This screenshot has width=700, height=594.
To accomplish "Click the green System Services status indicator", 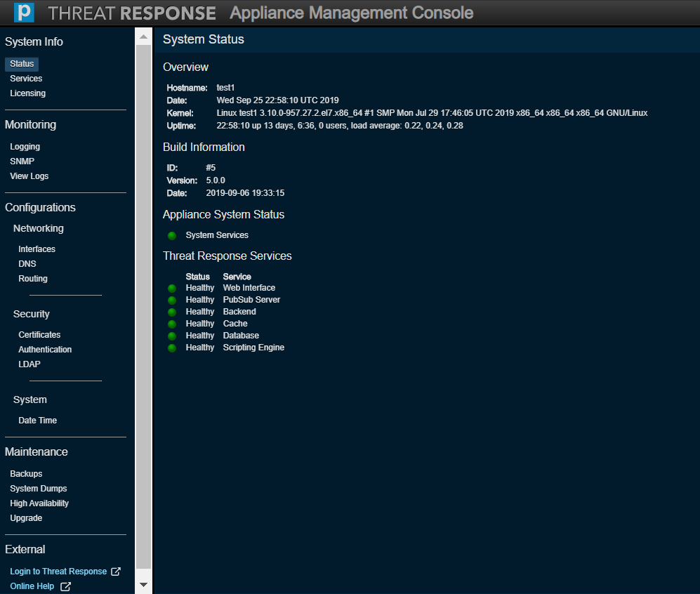I will coord(172,236).
